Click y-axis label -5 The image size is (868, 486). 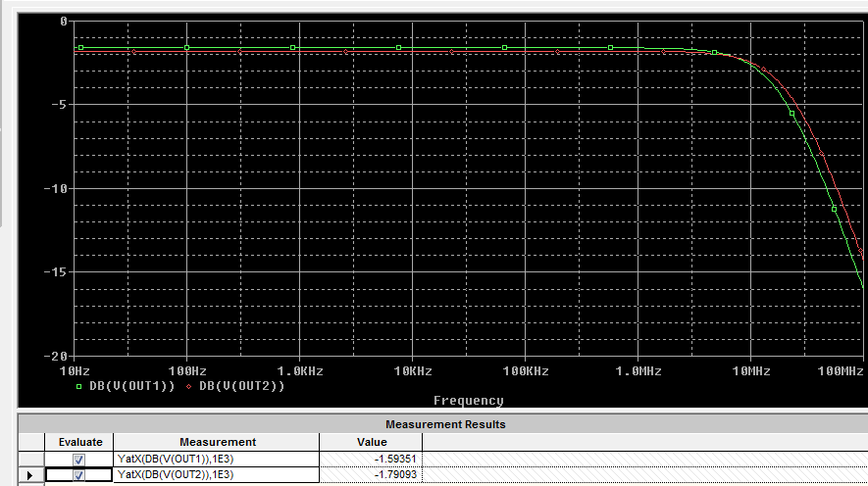tap(59, 105)
